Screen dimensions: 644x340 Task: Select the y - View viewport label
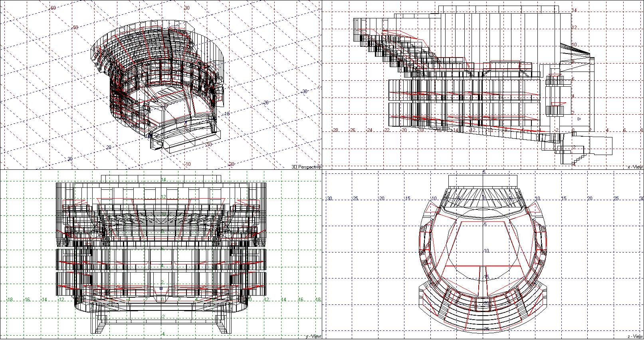click(313, 336)
